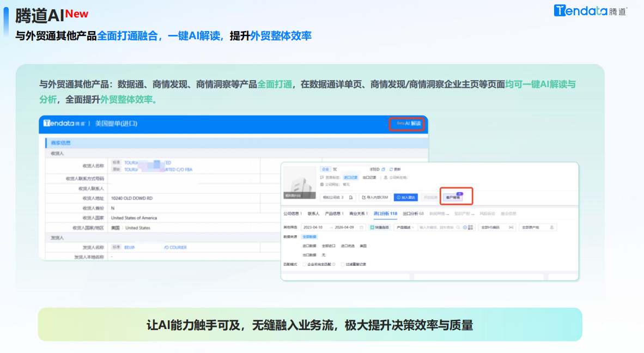Click the 导入内部CRM button
The image size is (644, 353).
375,197
